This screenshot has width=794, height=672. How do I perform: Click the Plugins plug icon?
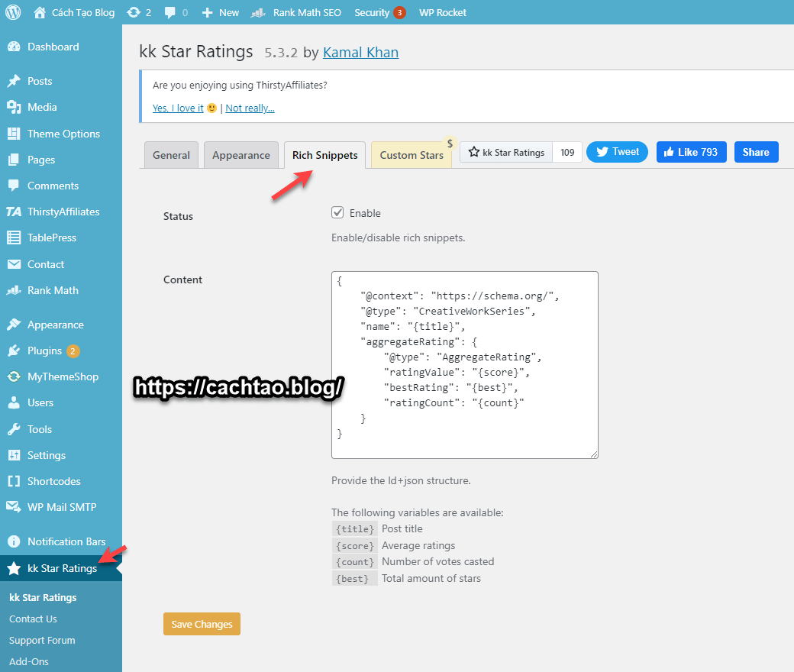[14, 351]
